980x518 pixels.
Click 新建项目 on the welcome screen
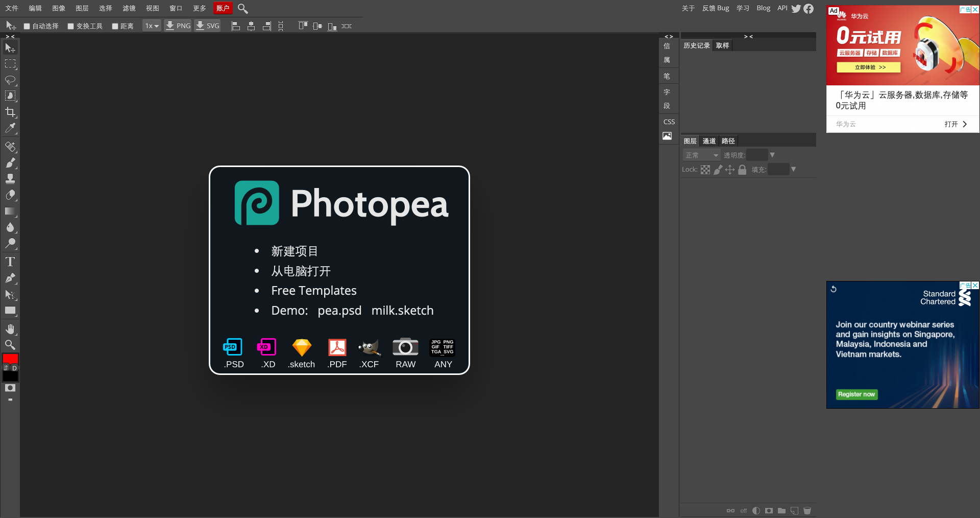[295, 251]
